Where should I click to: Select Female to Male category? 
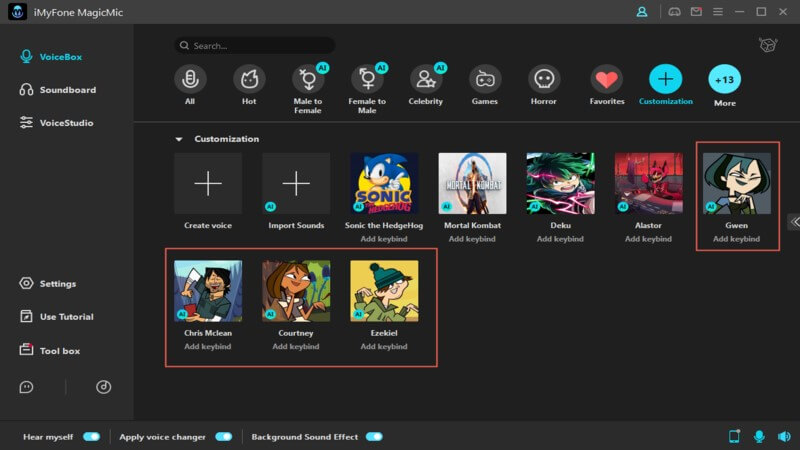click(x=367, y=79)
